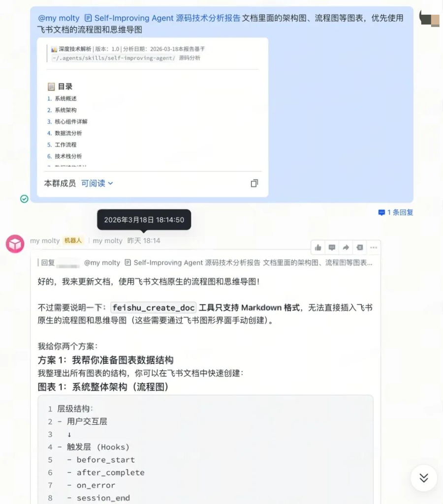Forward message with the arrow icon
The height and width of the screenshot is (504, 443).
(346, 247)
